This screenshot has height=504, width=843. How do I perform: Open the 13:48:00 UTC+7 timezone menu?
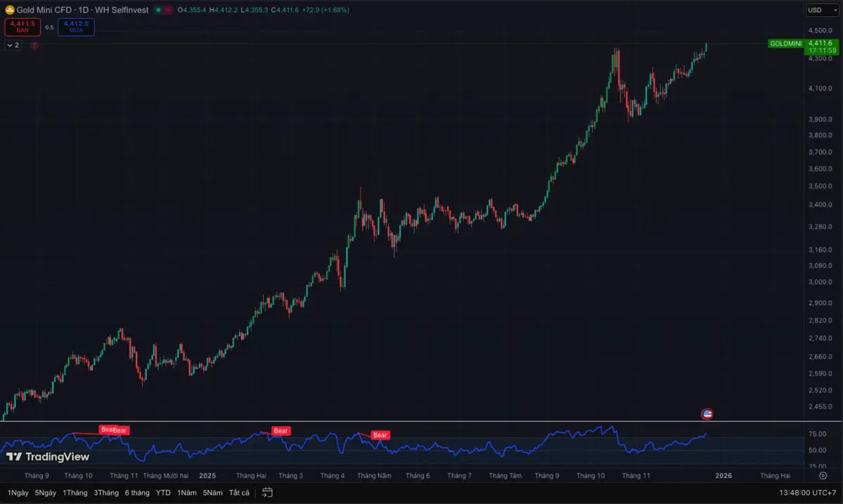coord(807,493)
